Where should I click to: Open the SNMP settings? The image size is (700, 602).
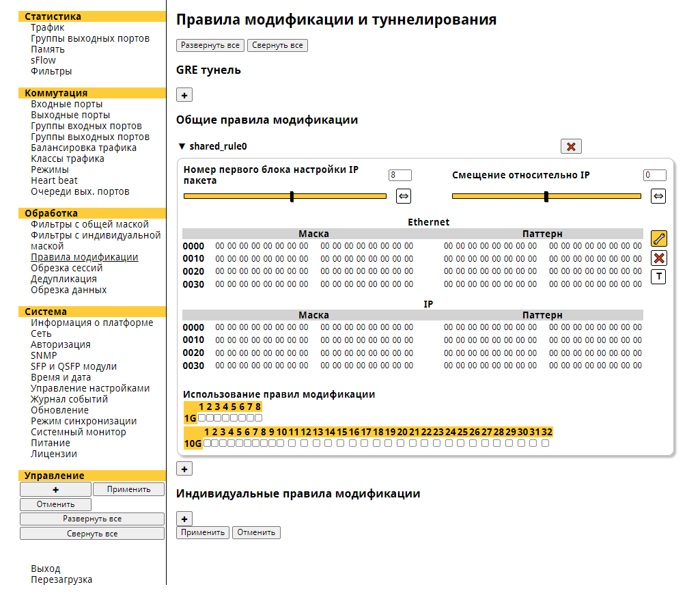pos(44,355)
